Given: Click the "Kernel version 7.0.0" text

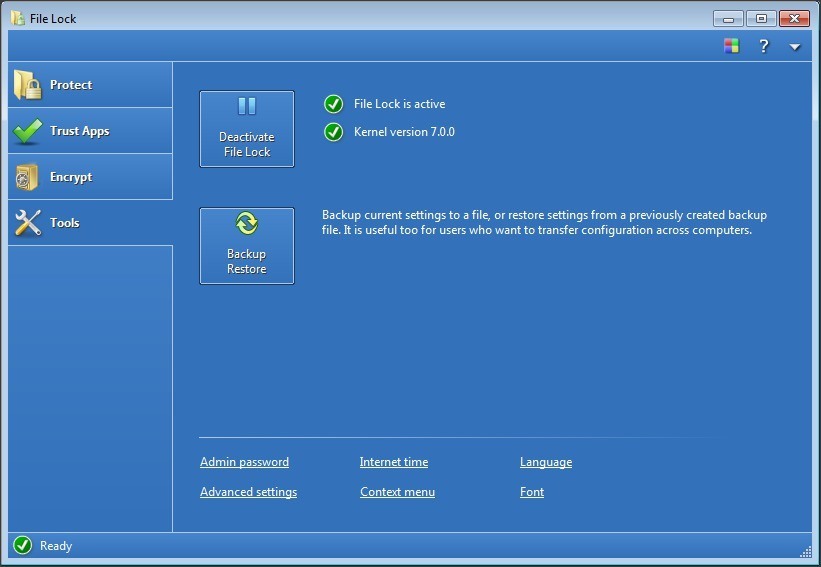Looking at the screenshot, I should [x=404, y=132].
